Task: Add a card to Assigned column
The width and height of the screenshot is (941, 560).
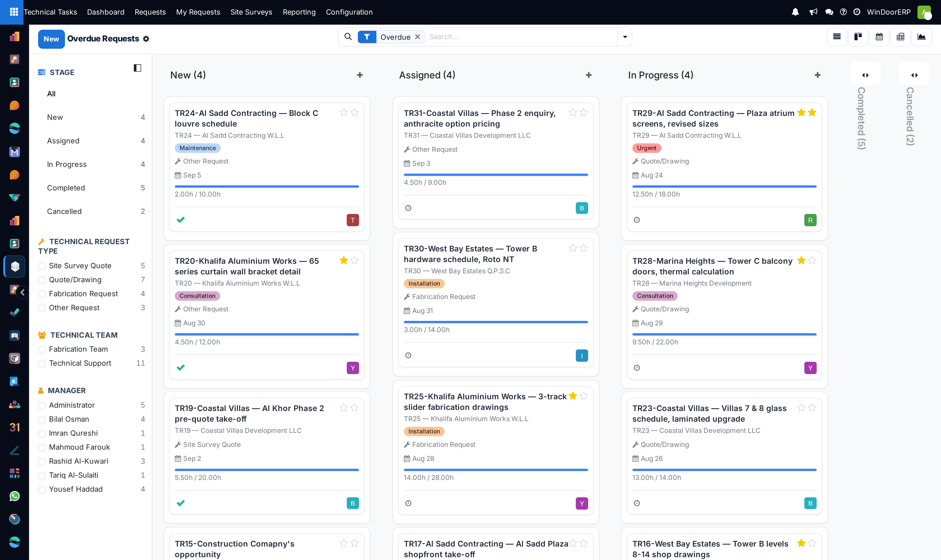Action: tap(588, 75)
